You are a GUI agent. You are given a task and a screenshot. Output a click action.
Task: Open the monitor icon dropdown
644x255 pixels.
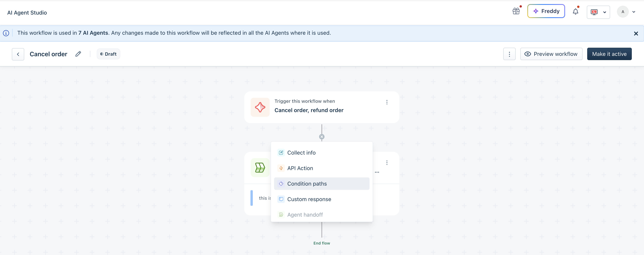pyautogui.click(x=598, y=12)
